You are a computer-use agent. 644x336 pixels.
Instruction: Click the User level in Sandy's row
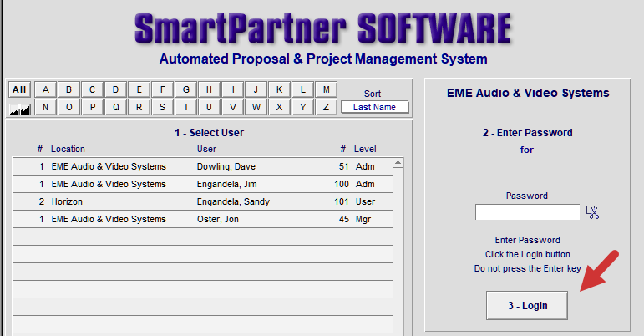click(365, 201)
